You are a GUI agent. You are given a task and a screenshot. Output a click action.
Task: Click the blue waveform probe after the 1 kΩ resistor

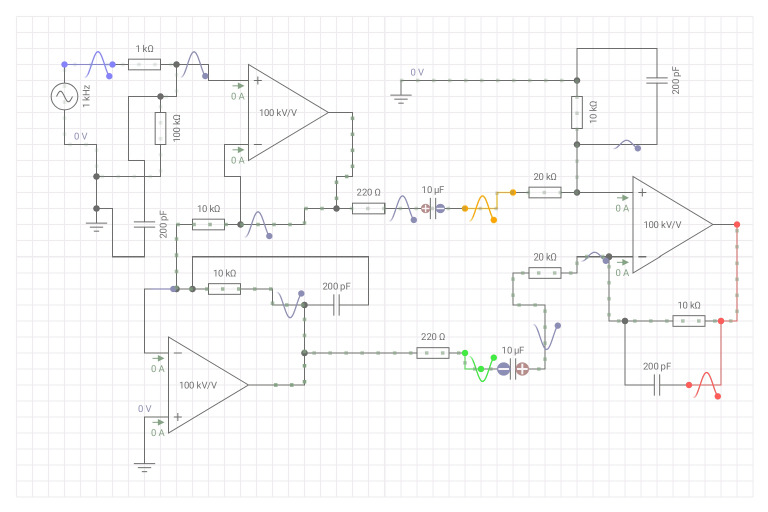point(194,64)
